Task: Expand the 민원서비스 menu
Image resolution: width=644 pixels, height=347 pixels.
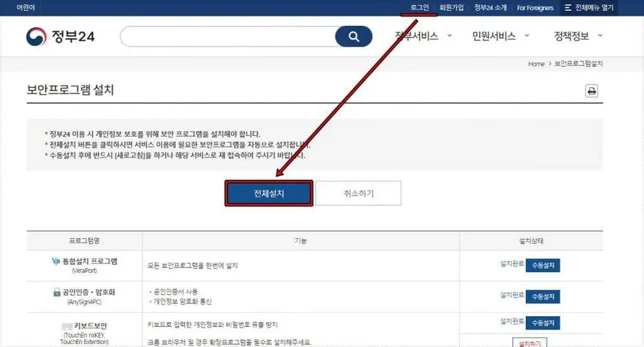Action: (500, 36)
